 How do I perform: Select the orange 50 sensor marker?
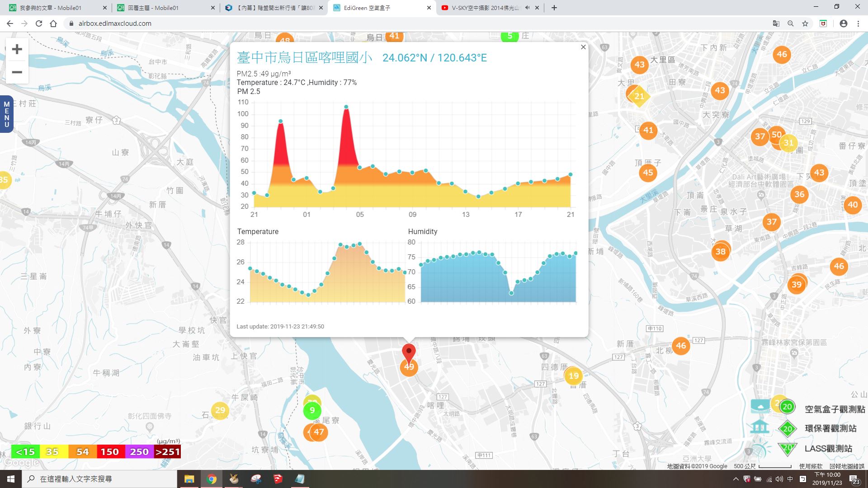point(777,134)
